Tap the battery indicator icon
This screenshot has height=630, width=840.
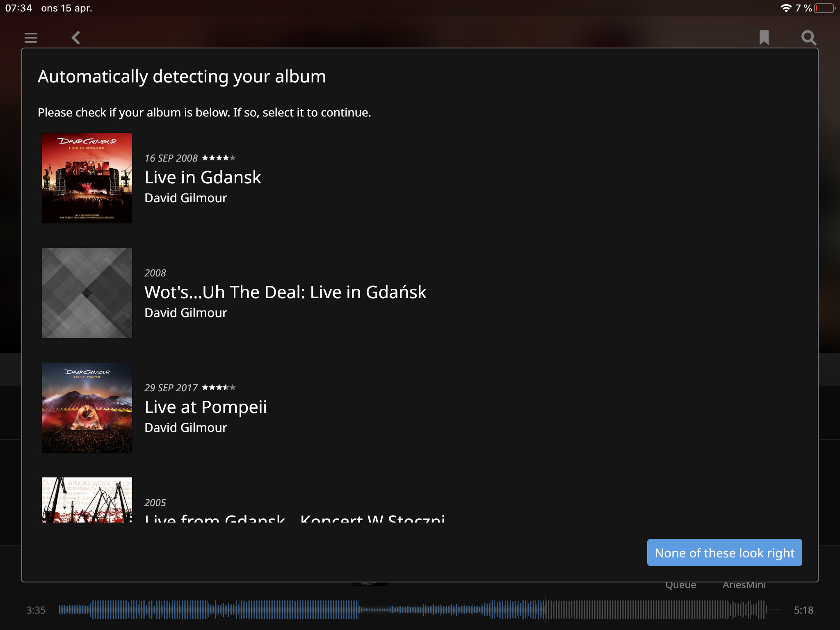825,8
